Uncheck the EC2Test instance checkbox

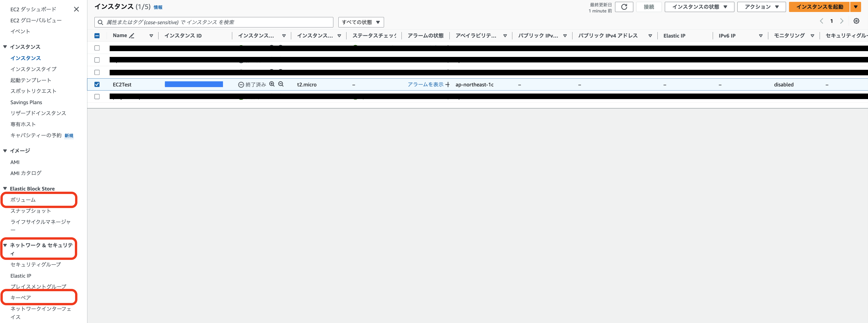point(97,84)
